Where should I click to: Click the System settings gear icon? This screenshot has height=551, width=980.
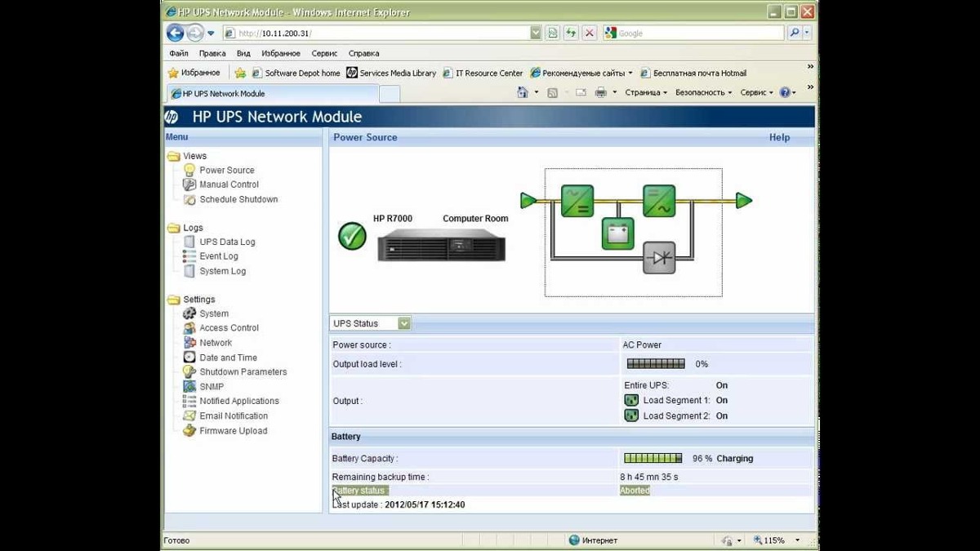(189, 313)
